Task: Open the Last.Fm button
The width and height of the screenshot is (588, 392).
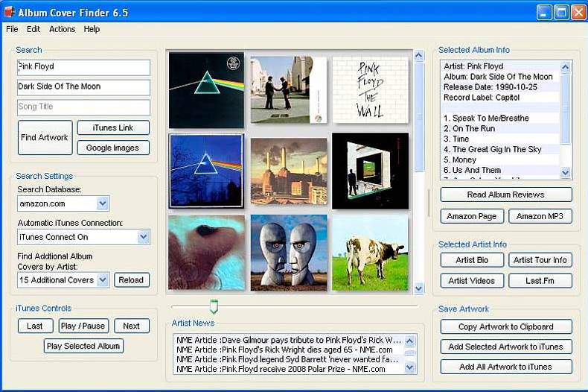Action: (x=540, y=280)
